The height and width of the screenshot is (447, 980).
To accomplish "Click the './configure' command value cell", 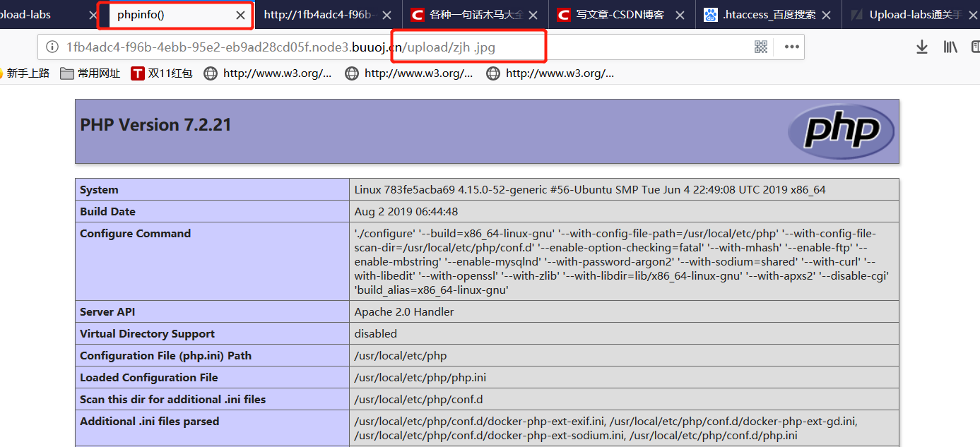I will pos(624,261).
